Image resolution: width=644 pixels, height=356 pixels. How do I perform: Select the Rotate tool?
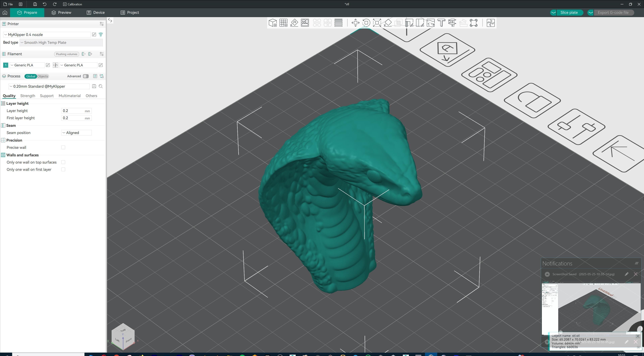click(x=366, y=23)
